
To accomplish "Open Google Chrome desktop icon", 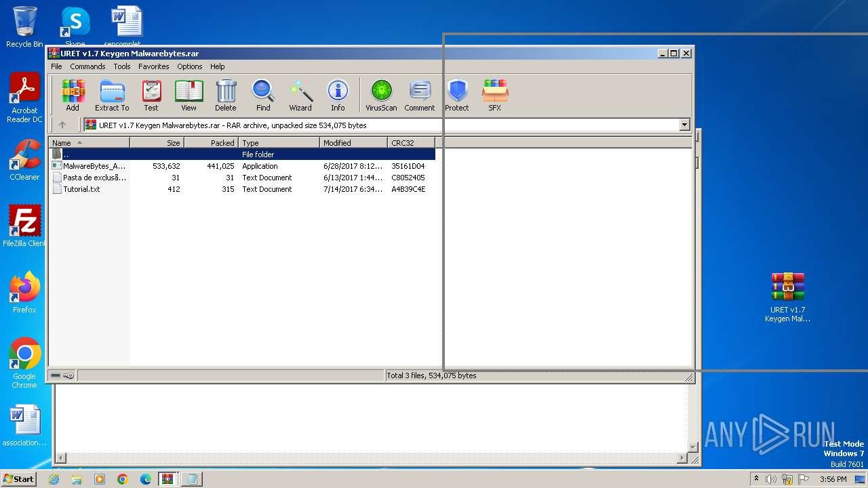I will [x=24, y=363].
